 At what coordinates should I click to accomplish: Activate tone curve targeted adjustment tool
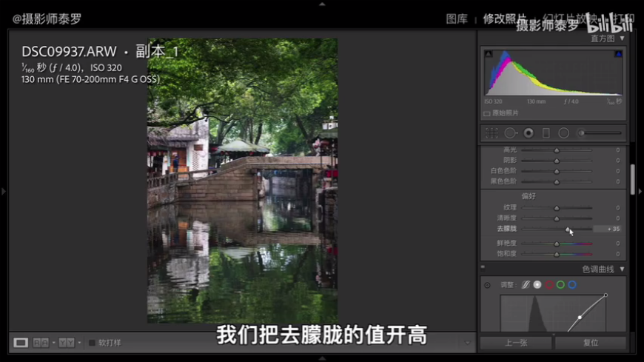pyautogui.click(x=487, y=285)
